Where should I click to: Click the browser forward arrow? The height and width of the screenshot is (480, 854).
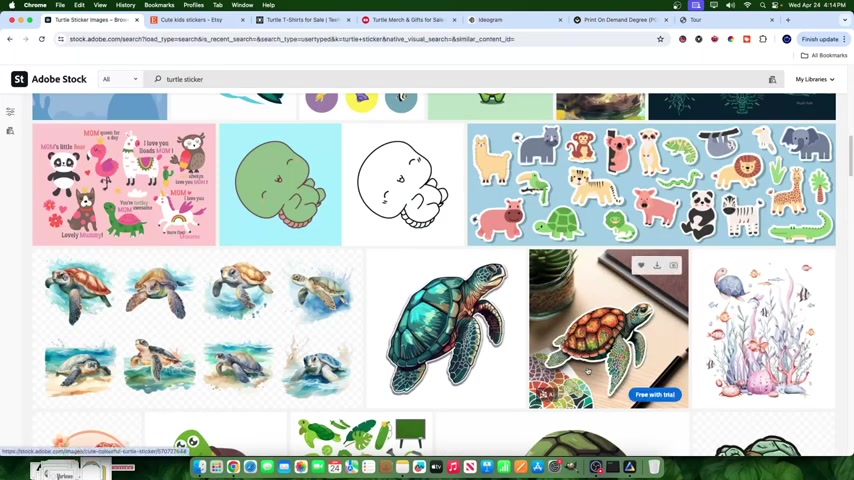(x=26, y=39)
